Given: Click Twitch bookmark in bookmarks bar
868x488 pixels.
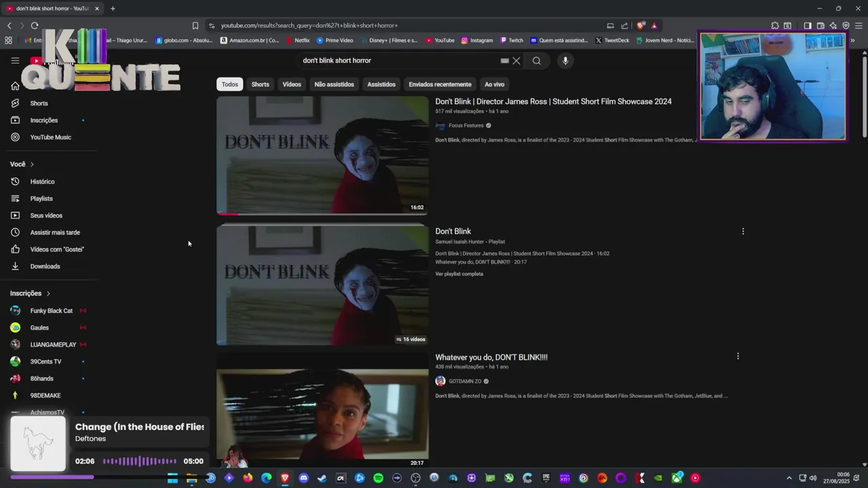Looking at the screenshot, I should [511, 40].
